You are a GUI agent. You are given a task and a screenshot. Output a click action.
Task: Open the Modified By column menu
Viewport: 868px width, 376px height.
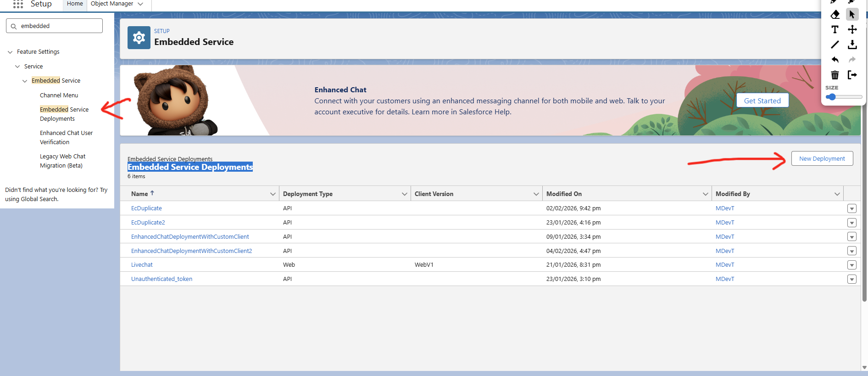tap(837, 194)
